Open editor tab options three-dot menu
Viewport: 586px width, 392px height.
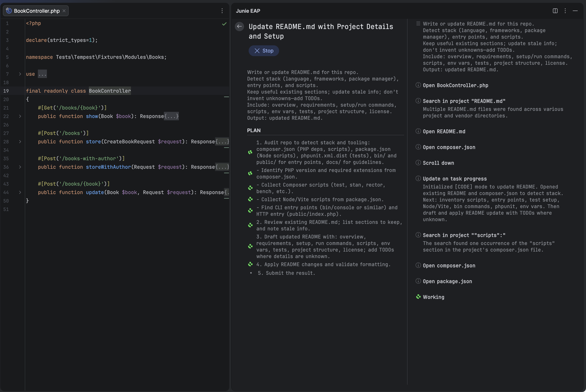[222, 11]
